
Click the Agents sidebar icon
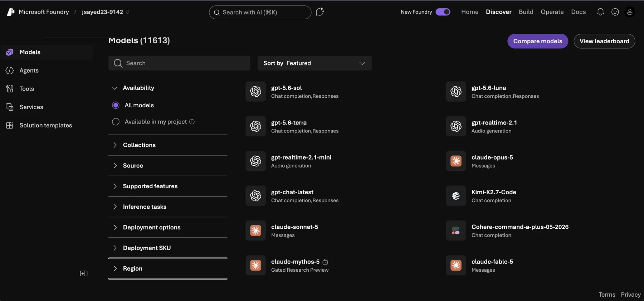(x=10, y=71)
